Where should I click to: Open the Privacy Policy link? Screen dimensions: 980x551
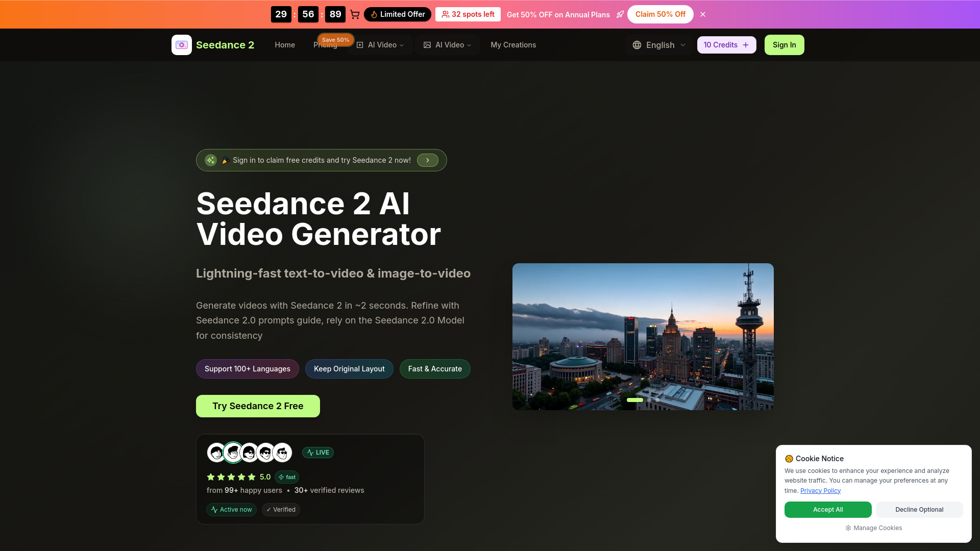[820, 491]
